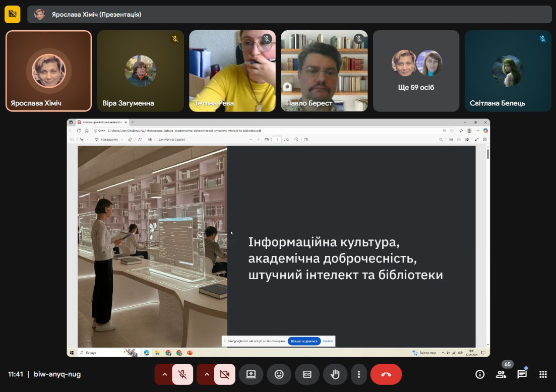
Task: Select Світлана Белець participant tile
Action: click(x=508, y=71)
